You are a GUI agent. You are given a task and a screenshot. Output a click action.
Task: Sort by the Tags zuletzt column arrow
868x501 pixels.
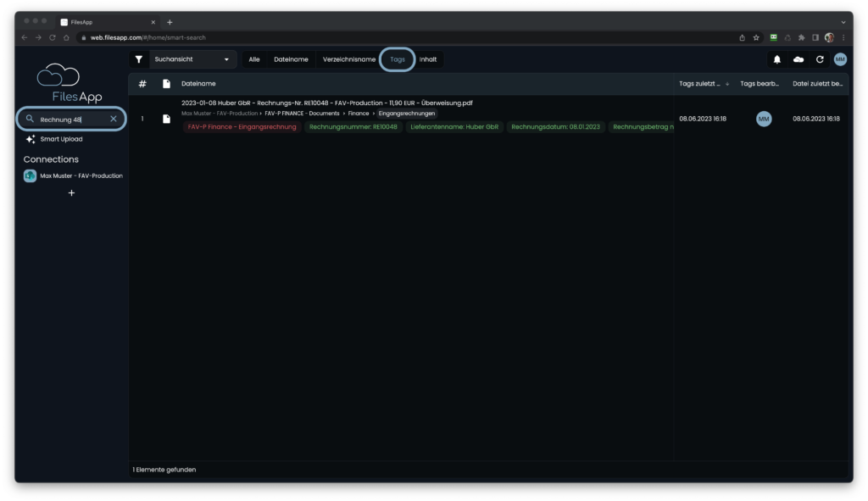(x=726, y=84)
